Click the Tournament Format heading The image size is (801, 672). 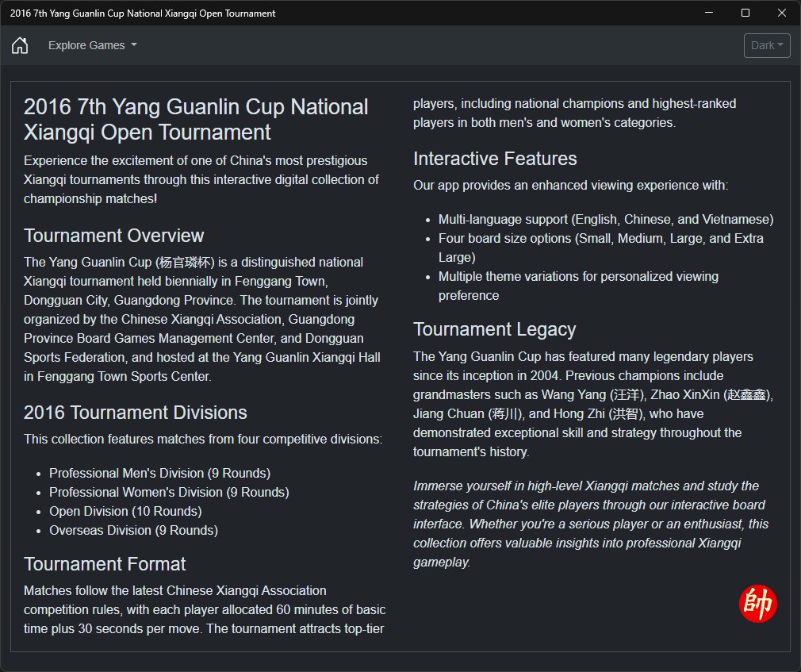click(x=105, y=564)
